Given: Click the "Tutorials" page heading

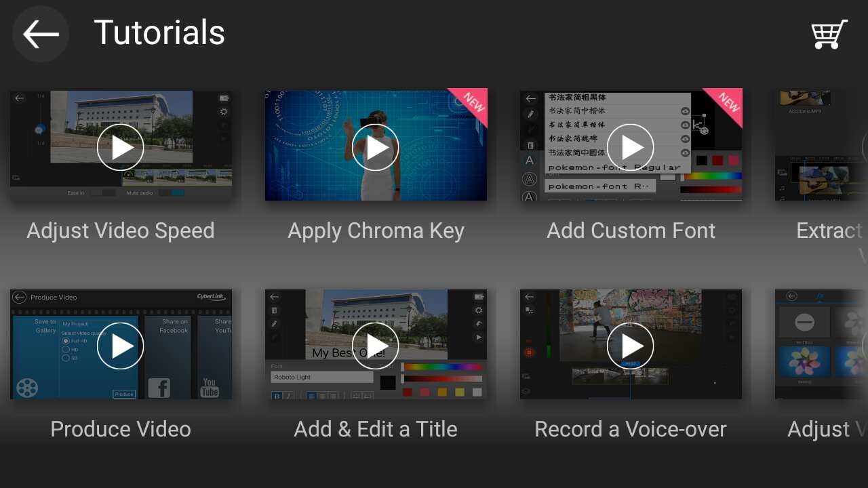Looking at the screenshot, I should 159,33.
